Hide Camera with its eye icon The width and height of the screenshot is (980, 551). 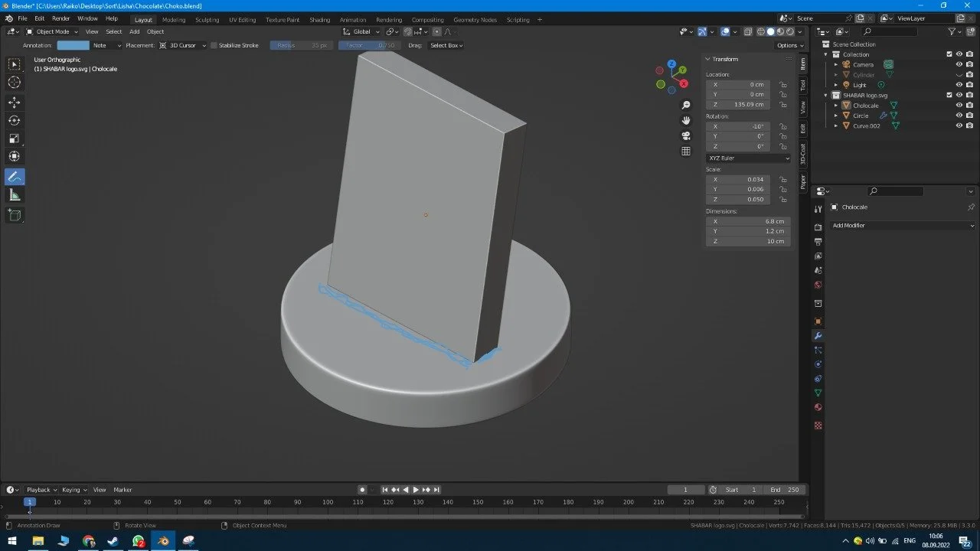[x=959, y=64]
